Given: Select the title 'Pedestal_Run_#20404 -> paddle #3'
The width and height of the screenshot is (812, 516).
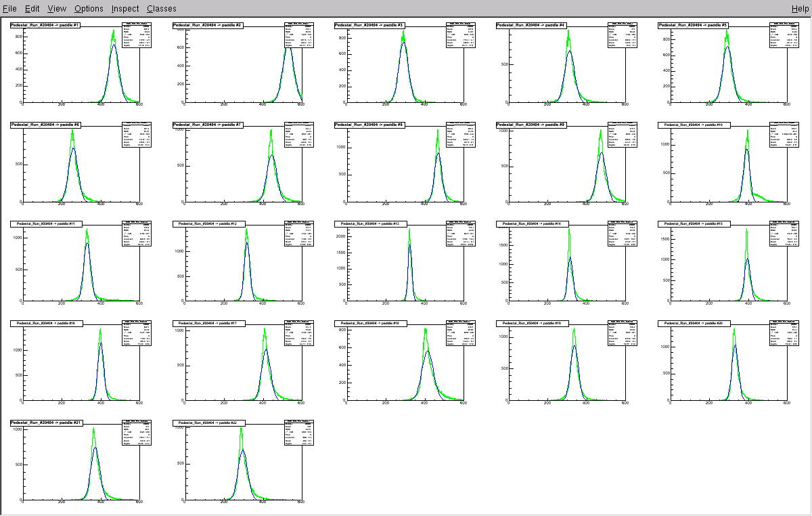Looking at the screenshot, I should tap(369, 26).
